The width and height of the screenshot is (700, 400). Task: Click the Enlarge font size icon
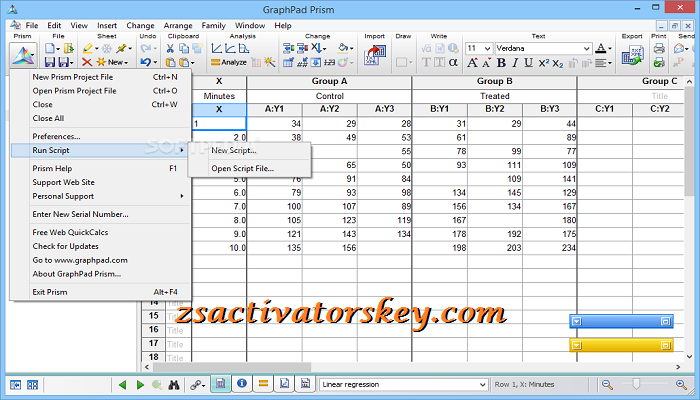472,62
